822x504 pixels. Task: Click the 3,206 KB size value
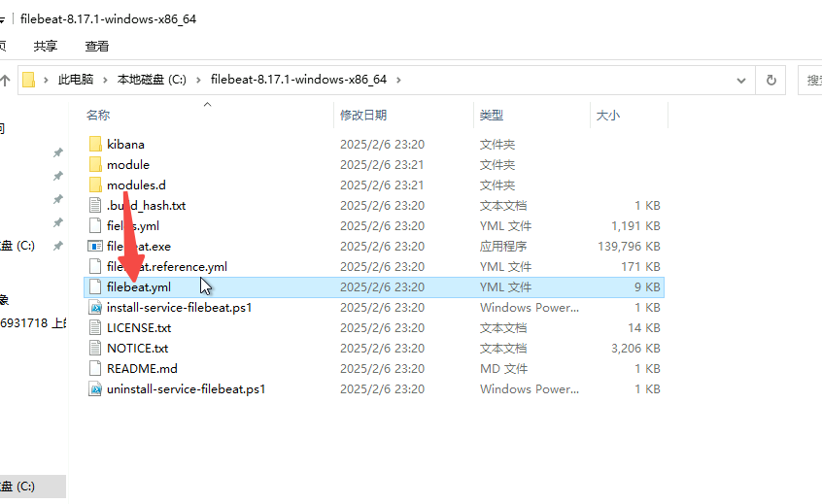635,349
